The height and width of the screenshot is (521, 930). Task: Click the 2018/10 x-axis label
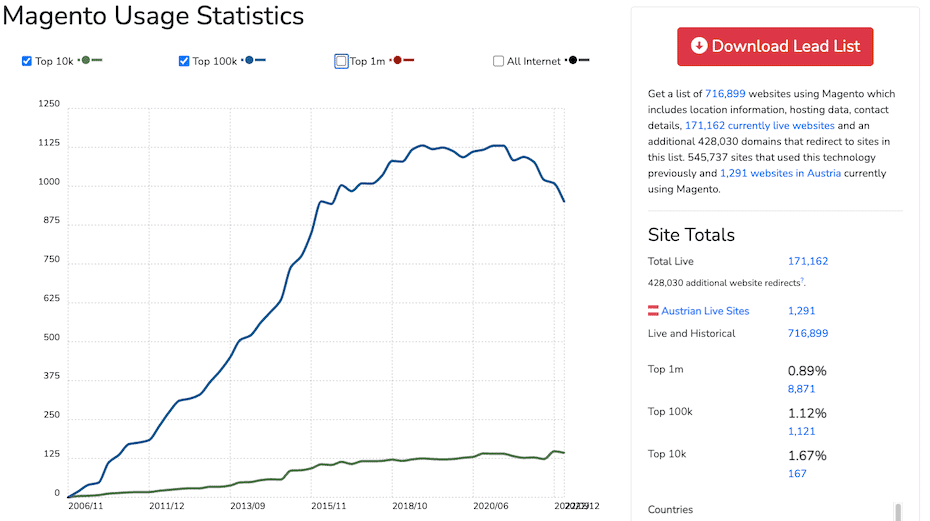pyautogui.click(x=410, y=506)
